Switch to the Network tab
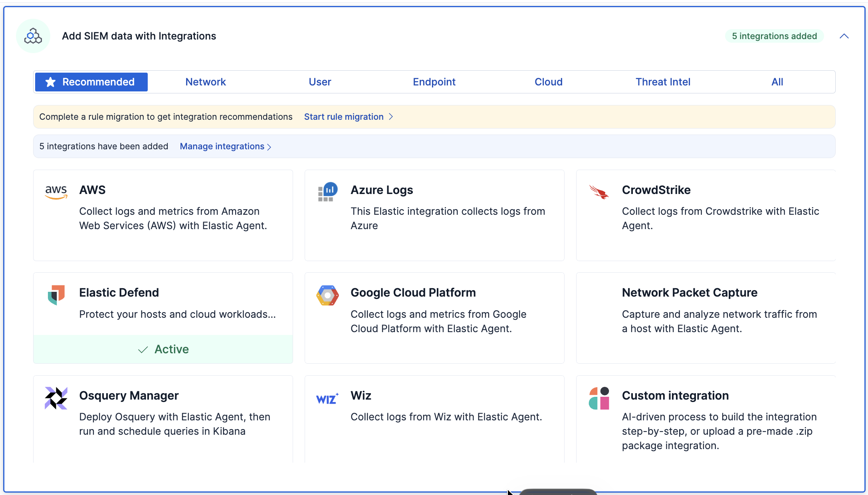The width and height of the screenshot is (868, 495). (x=206, y=82)
